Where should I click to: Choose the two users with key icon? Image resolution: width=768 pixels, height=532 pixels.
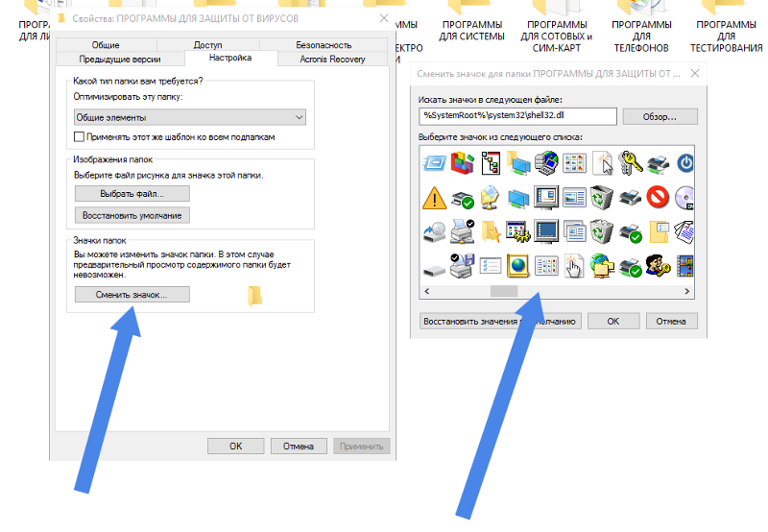tap(658, 265)
